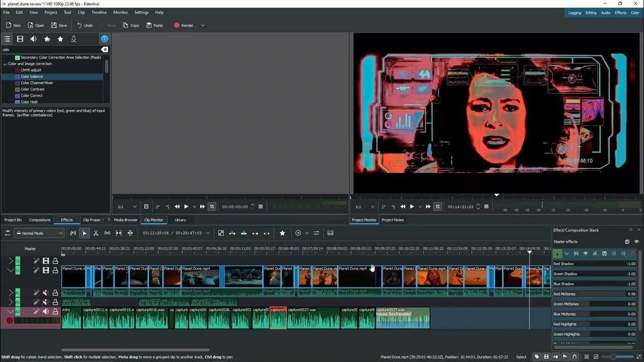Image resolution: width=644 pixels, height=362 pixels.
Task: Play the clip monitor
Action: tap(186, 207)
